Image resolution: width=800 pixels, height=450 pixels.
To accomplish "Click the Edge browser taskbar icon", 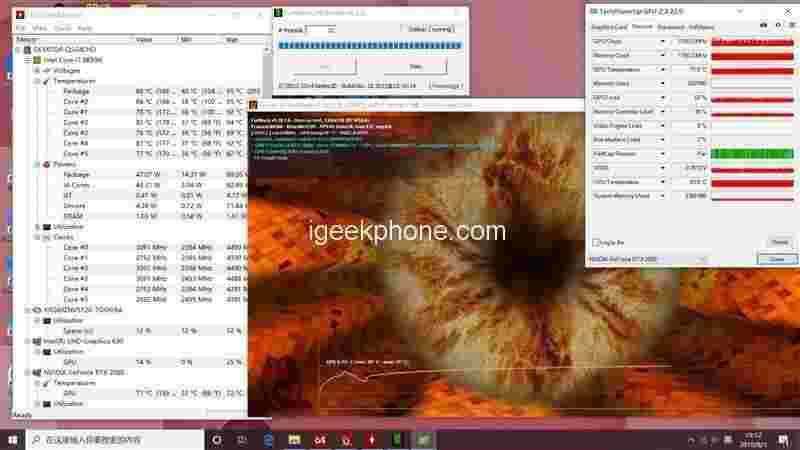I will click(269, 439).
